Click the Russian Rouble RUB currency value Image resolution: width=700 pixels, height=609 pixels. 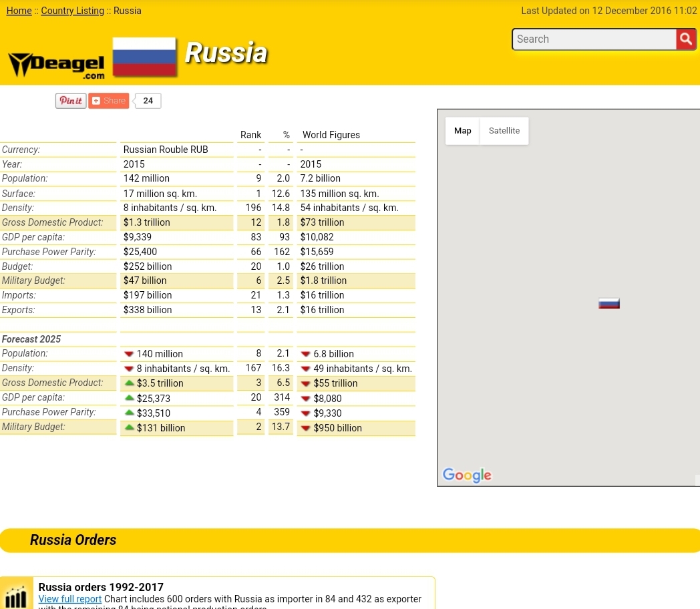[x=166, y=150]
